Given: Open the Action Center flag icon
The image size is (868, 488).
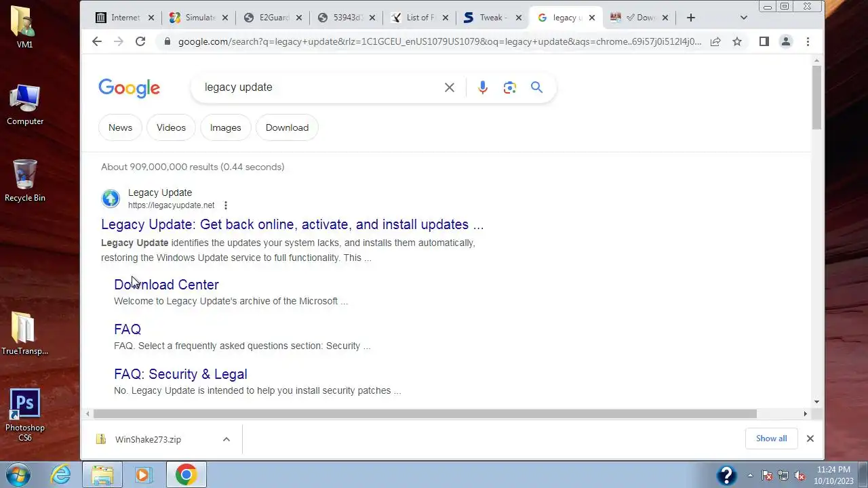Looking at the screenshot, I should point(767,475).
